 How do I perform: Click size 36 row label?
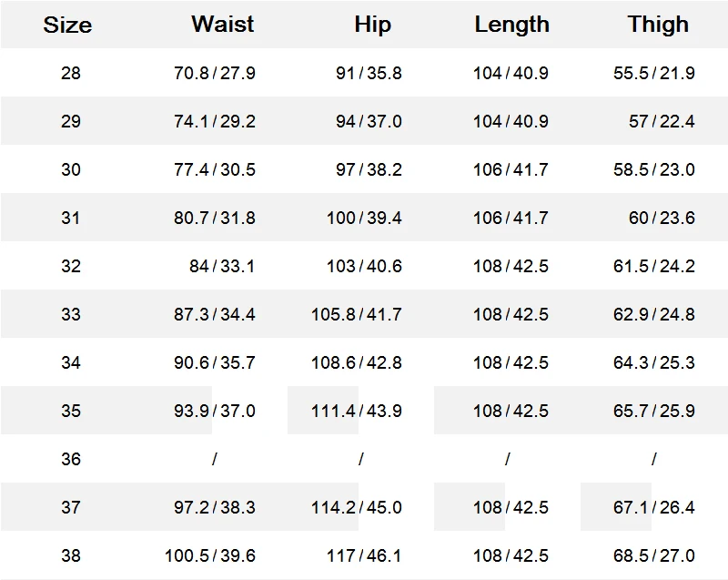pos(71,459)
